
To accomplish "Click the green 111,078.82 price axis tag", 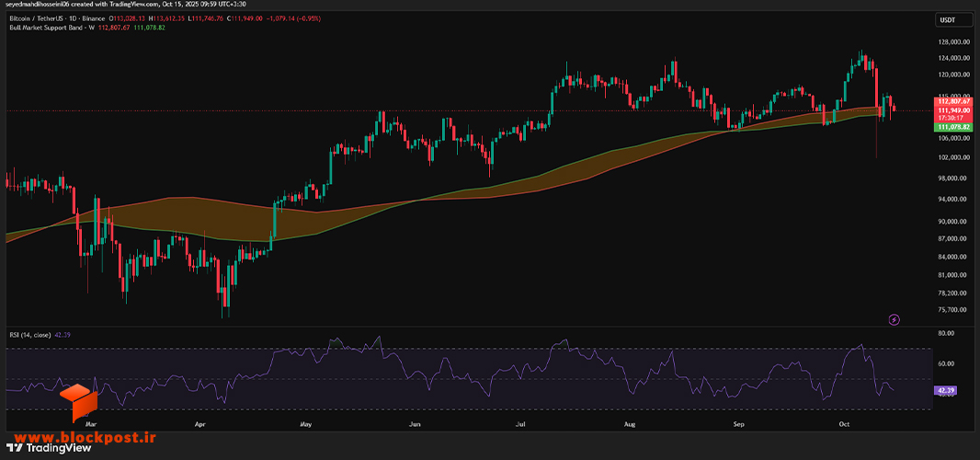I will click(x=952, y=126).
